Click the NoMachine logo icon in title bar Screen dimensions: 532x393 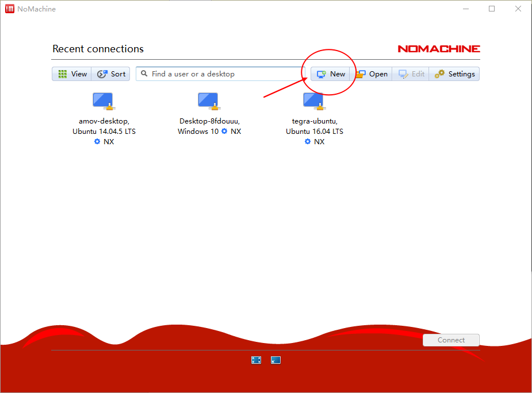click(x=10, y=9)
